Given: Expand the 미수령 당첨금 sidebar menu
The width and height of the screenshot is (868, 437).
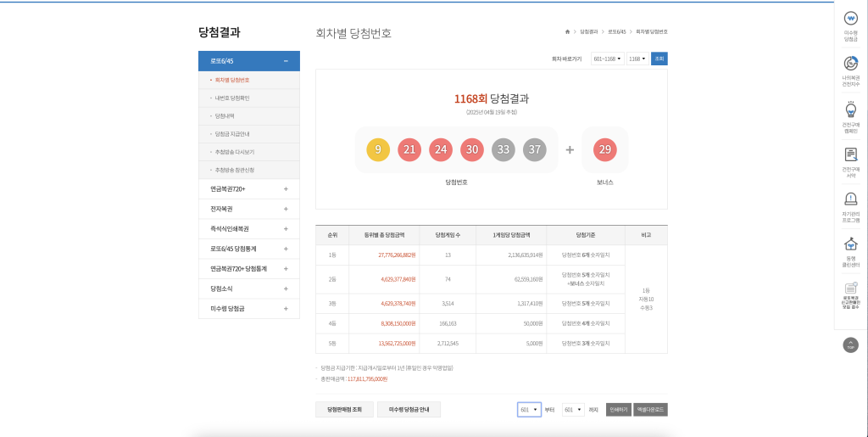Looking at the screenshot, I should [x=286, y=308].
